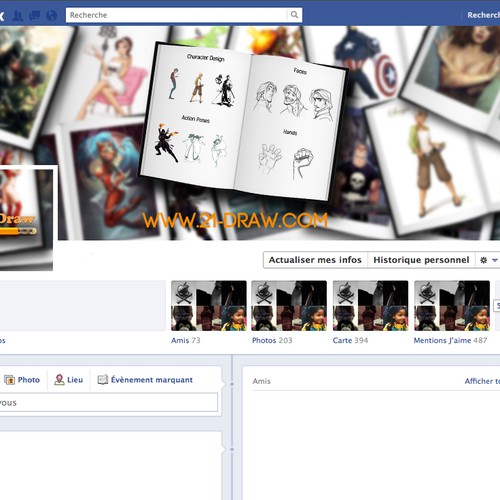
Task: Click the Facebook logo in the header
Action: (x=2, y=16)
